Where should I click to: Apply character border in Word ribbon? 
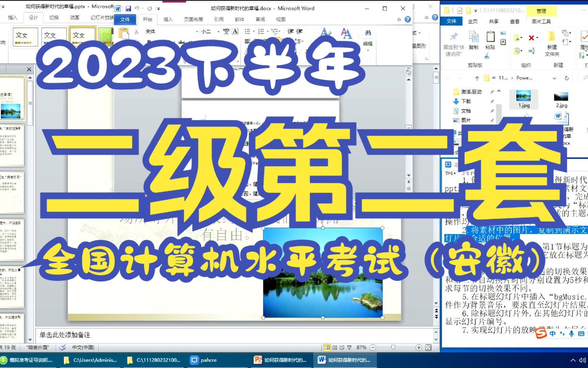click(x=235, y=31)
